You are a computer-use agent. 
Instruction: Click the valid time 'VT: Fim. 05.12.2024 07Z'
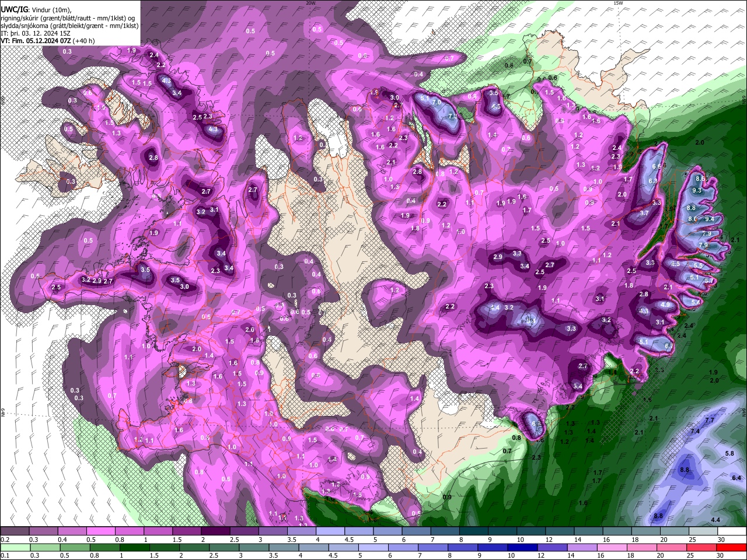(36, 41)
